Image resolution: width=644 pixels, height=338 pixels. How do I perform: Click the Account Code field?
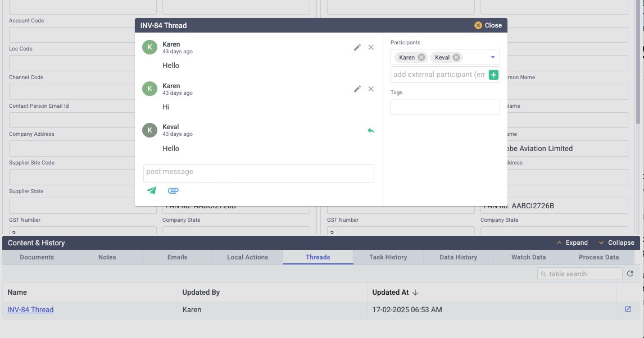72,35
